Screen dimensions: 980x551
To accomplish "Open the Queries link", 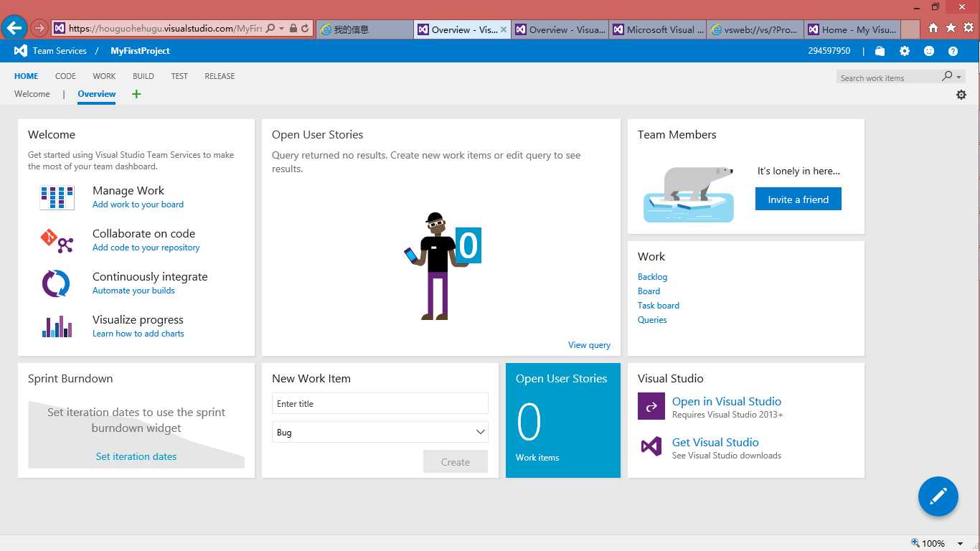I will click(652, 320).
